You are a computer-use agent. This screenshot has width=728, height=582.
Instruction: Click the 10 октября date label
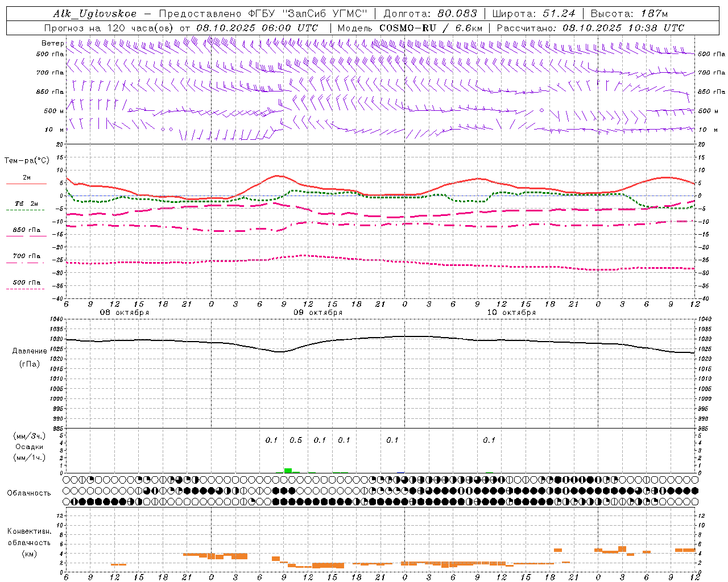tap(511, 313)
